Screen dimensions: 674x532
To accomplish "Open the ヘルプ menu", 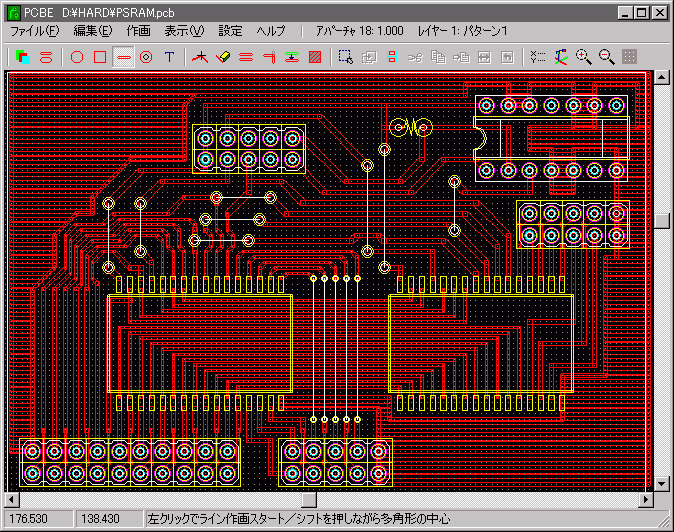I will [271, 31].
